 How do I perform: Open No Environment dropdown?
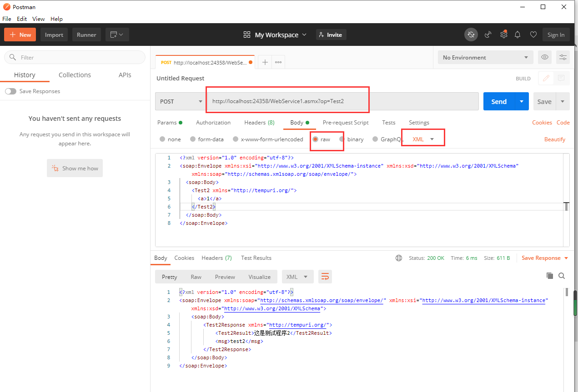coord(484,57)
